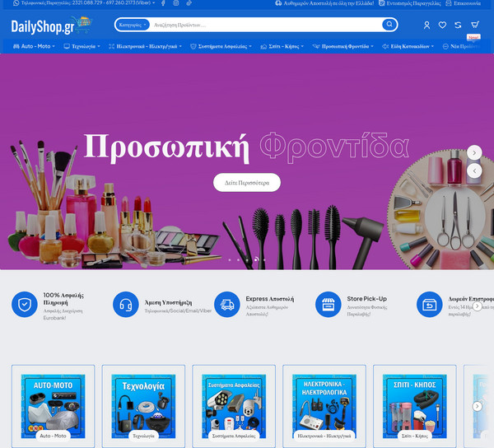Open the wishlist heart icon
The width and height of the screenshot is (494, 448).
tap(442, 25)
